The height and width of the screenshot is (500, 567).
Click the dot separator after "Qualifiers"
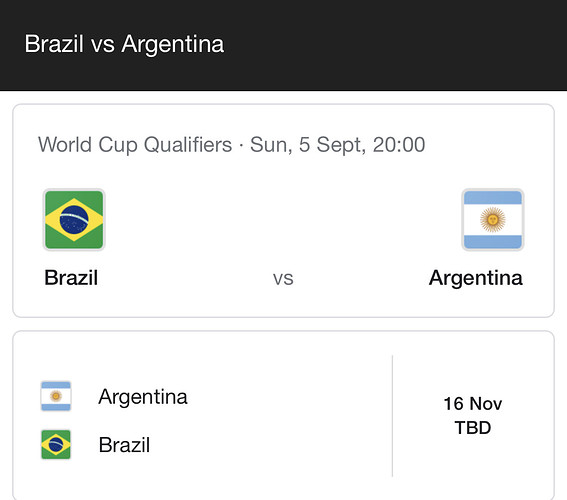tap(241, 146)
